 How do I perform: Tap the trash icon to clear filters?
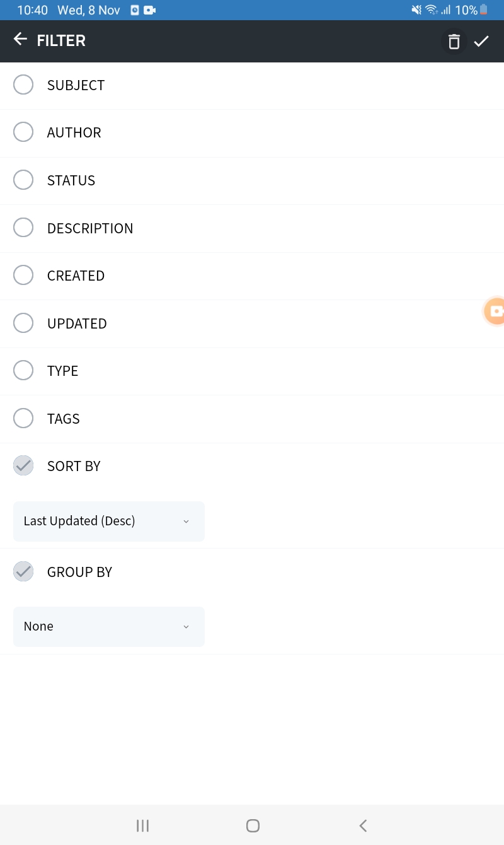click(x=454, y=42)
